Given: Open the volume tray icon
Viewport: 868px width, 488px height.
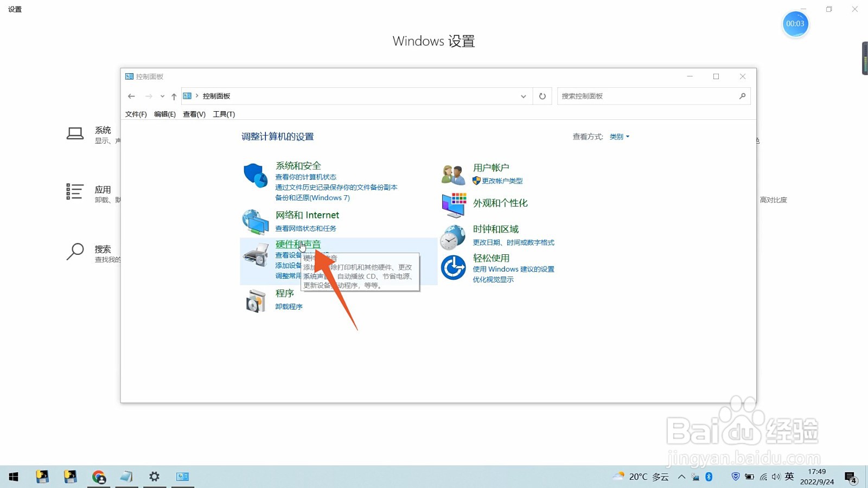Looking at the screenshot, I should pos(776,477).
